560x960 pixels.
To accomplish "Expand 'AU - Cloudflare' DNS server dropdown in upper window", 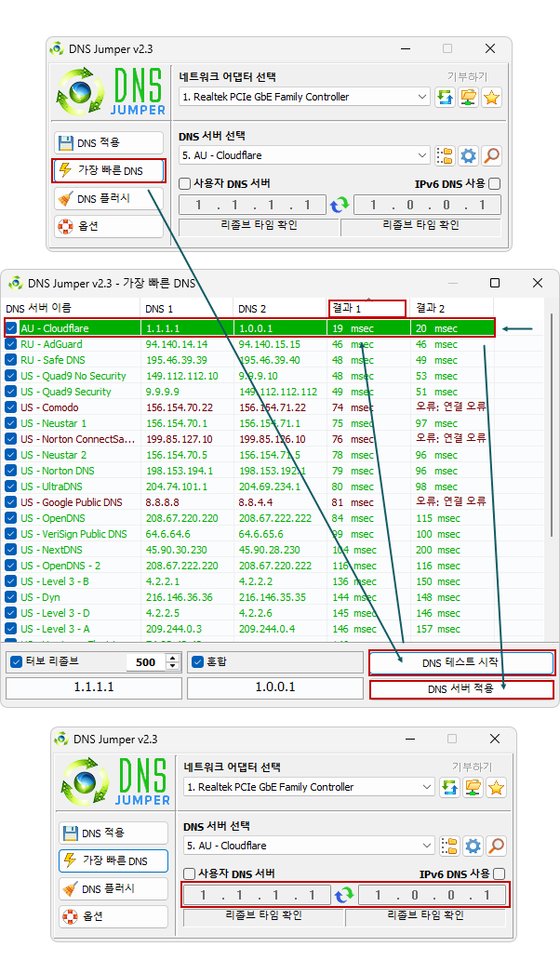I will (x=422, y=155).
